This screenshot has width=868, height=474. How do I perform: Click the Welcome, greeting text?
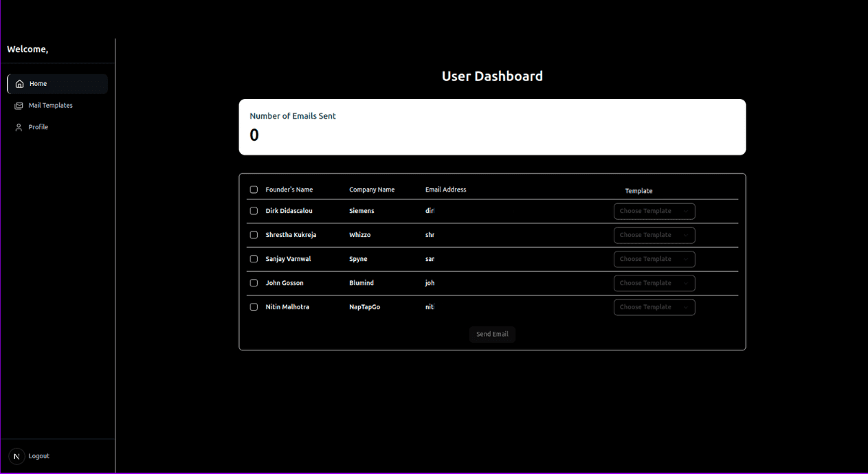[27, 49]
